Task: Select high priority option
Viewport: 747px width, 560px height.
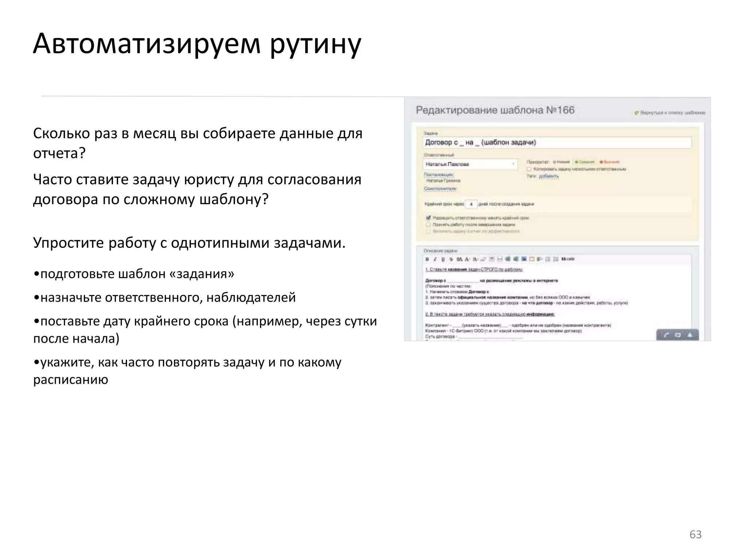Action: [609, 162]
